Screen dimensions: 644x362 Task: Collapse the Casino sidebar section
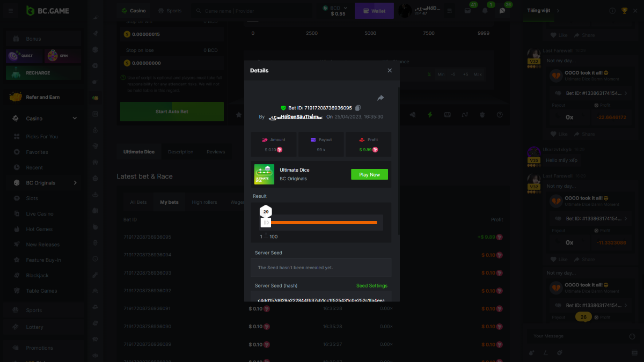75,119
